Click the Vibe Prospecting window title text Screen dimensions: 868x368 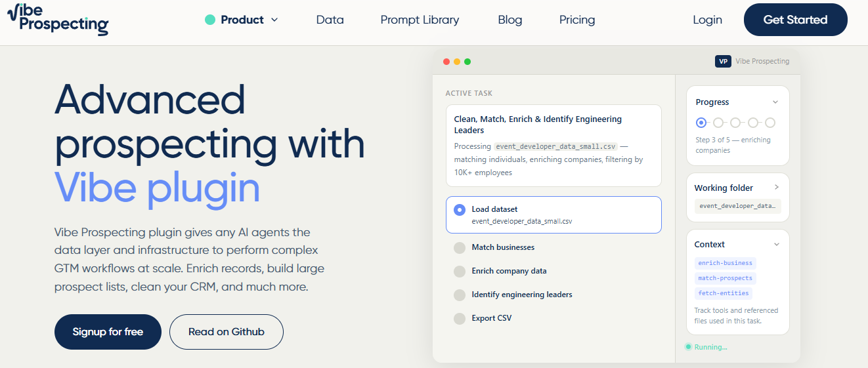(762, 61)
